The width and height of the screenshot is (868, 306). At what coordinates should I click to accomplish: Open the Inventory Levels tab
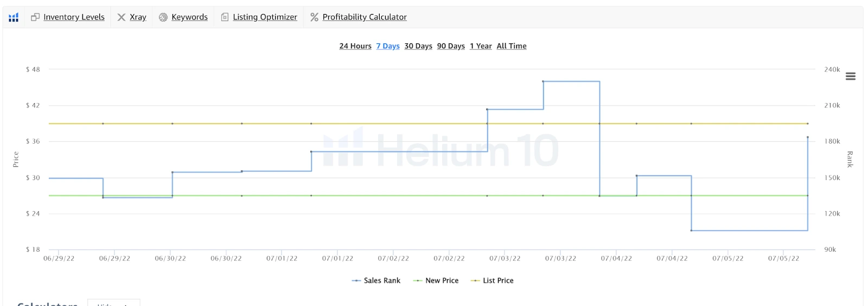pyautogui.click(x=74, y=17)
